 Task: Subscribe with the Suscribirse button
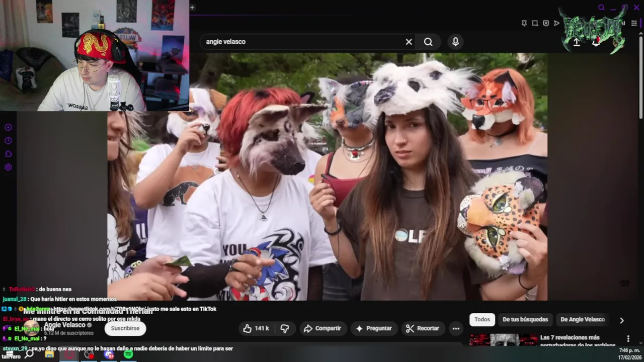click(x=125, y=328)
